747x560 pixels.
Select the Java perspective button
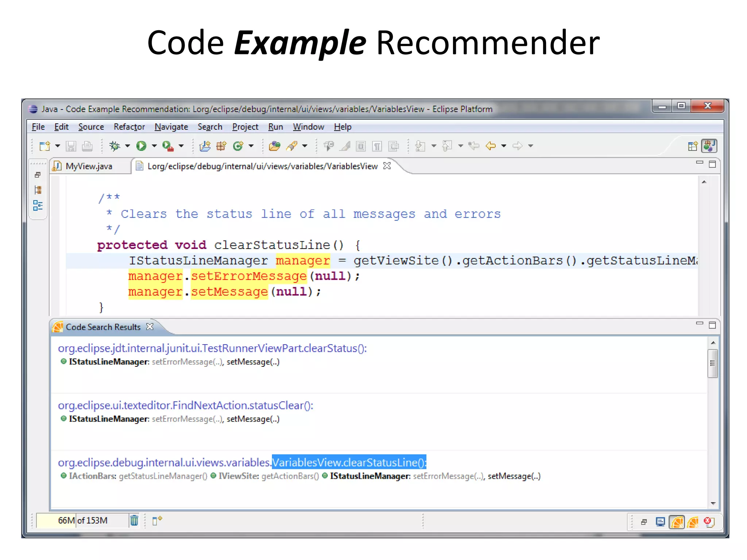click(709, 146)
